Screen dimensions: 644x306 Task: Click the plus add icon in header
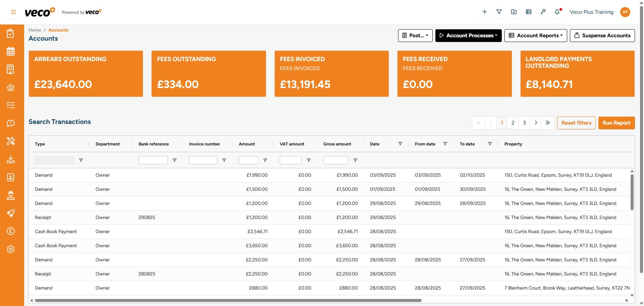tap(484, 12)
